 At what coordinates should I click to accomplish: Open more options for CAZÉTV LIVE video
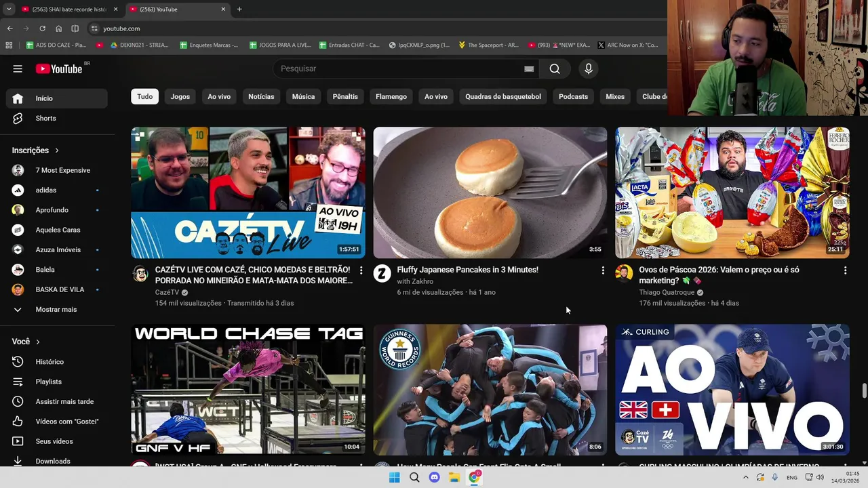(x=361, y=270)
